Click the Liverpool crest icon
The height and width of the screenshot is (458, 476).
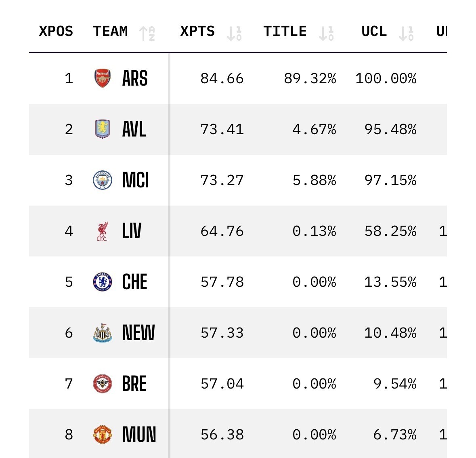tap(103, 231)
